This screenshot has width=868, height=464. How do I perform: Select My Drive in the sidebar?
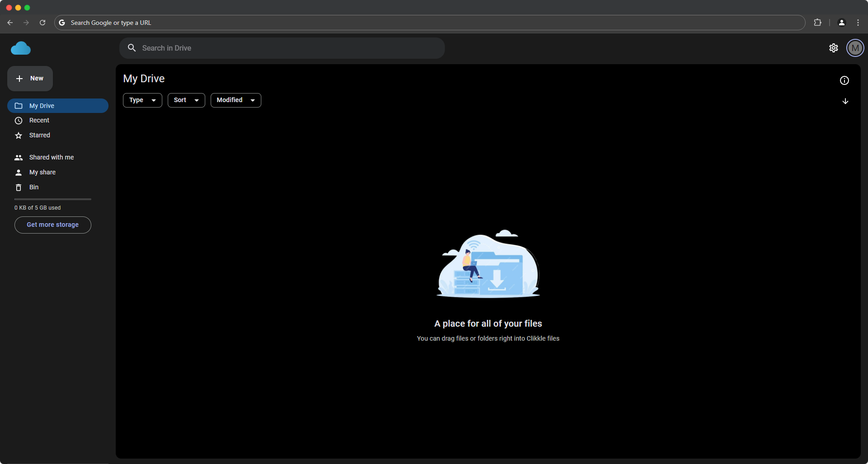[x=58, y=106]
